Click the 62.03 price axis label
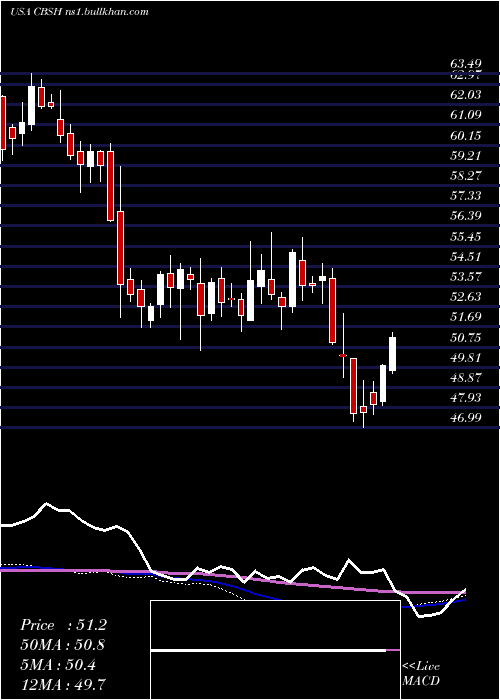 click(x=465, y=95)
